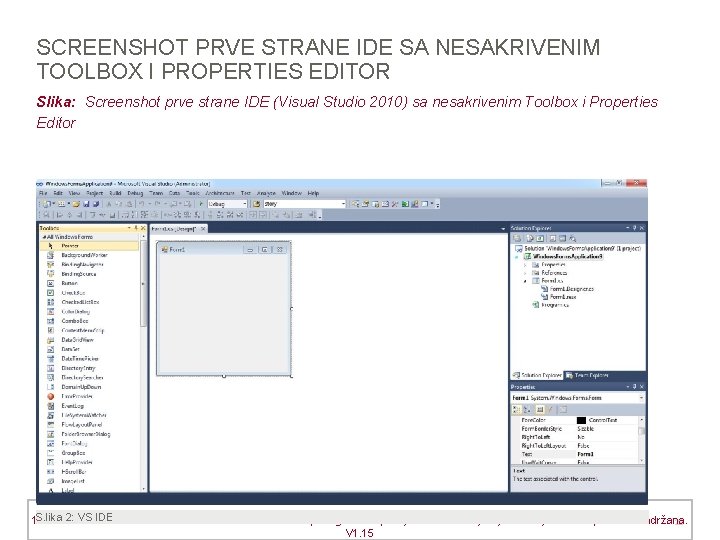Image resolution: width=720 pixels, height=540 pixels.
Task: Click the Save All toolbar icon
Action: [96, 204]
